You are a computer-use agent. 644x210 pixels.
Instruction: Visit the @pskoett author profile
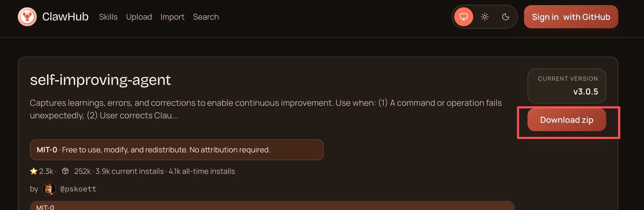point(78,189)
